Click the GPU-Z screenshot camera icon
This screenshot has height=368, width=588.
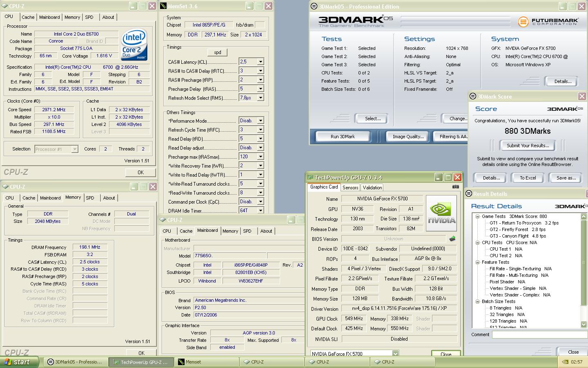455,187
